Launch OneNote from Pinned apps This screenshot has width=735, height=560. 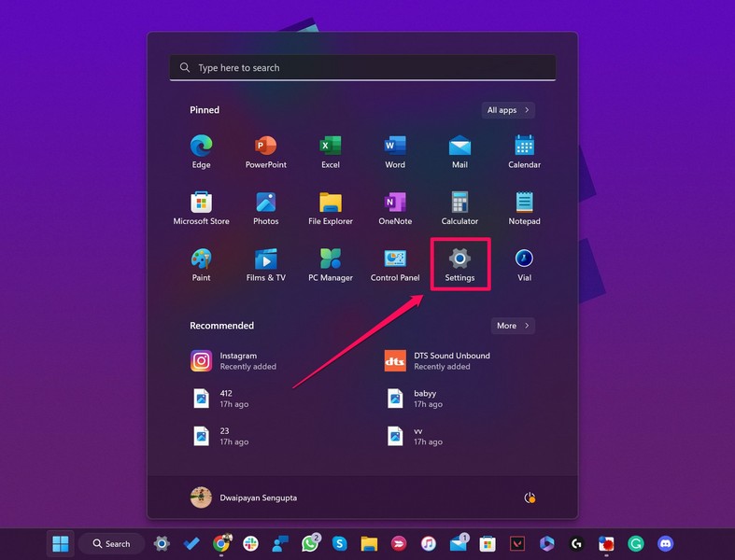click(x=395, y=208)
